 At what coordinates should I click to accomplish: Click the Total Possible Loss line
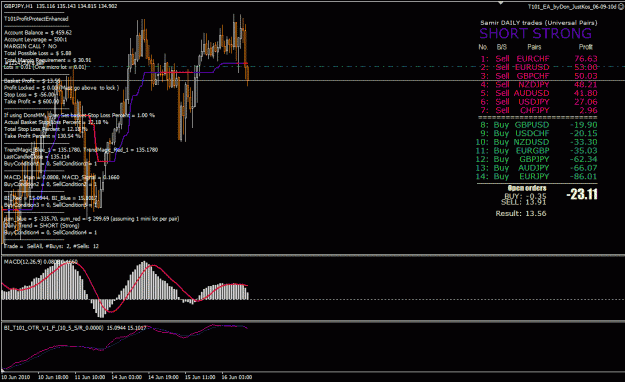click(37, 53)
